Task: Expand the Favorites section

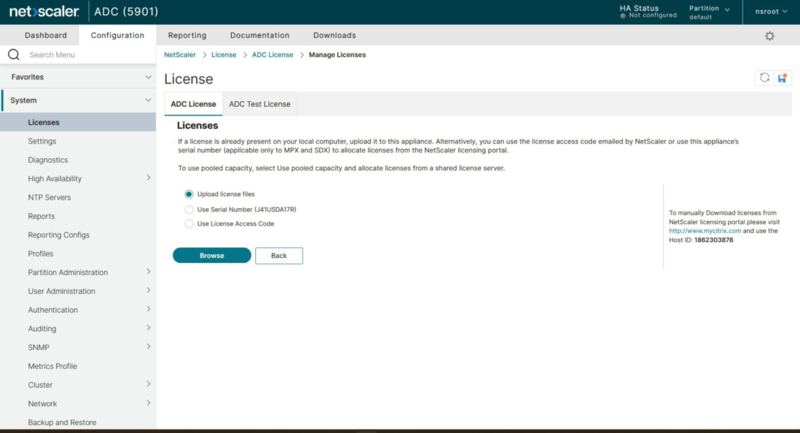Action: tap(78, 77)
